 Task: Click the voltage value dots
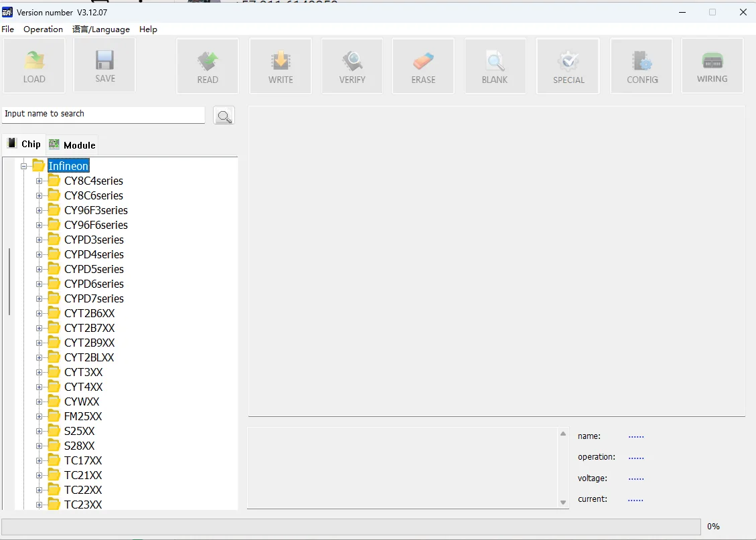636,479
